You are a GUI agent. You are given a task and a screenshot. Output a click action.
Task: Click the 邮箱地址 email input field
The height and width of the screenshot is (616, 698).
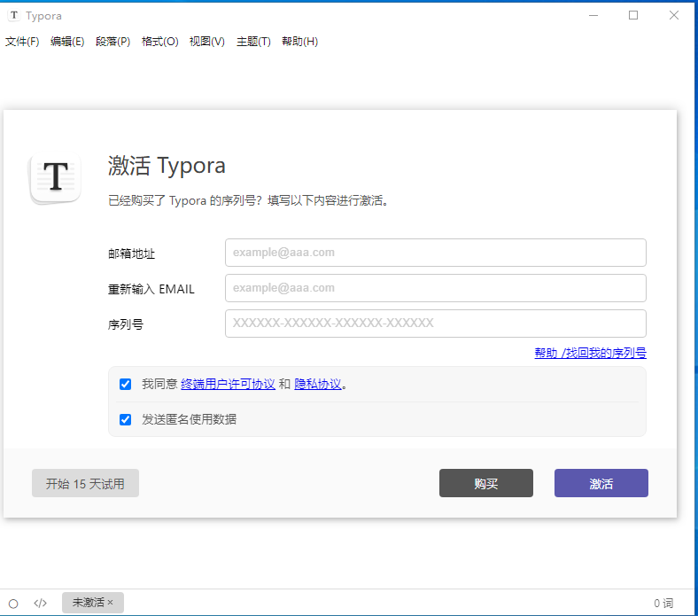(x=435, y=253)
